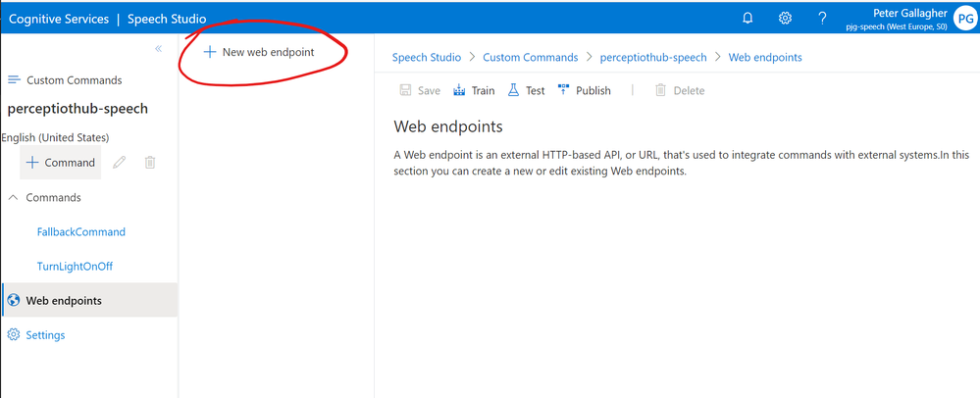Add a new Command
Image resolution: width=980 pixels, height=398 pixels.
coord(61,163)
